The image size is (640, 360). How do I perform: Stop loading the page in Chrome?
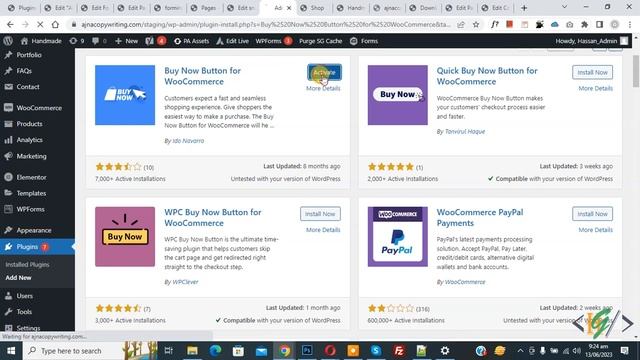coord(40,24)
